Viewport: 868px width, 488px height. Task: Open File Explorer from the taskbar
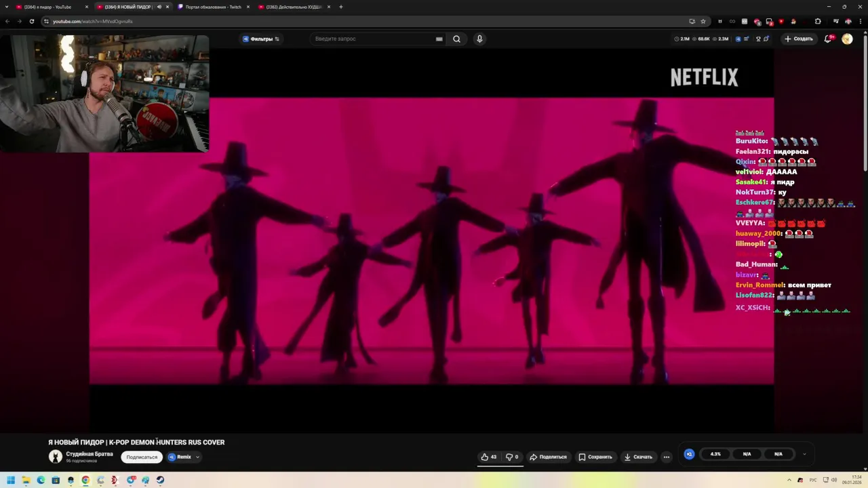point(26,480)
